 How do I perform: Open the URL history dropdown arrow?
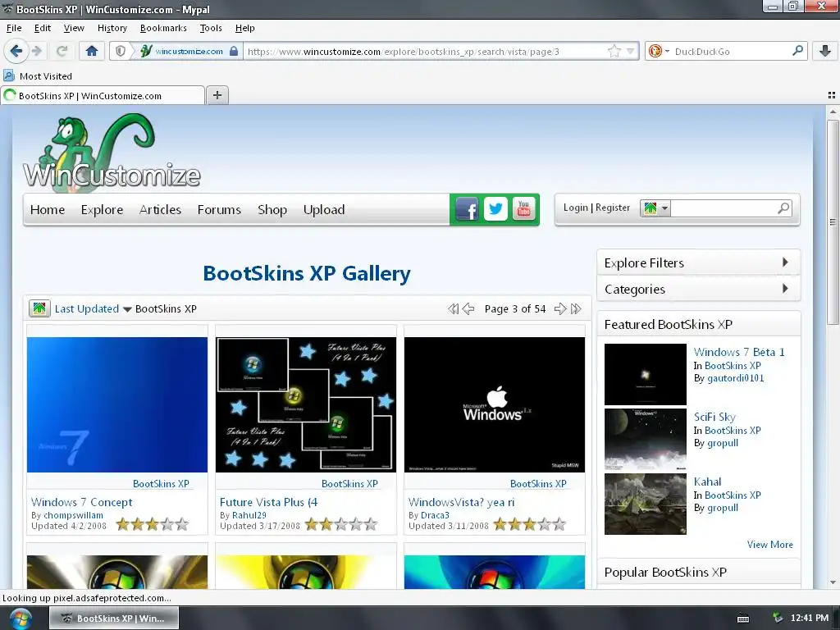tap(631, 51)
